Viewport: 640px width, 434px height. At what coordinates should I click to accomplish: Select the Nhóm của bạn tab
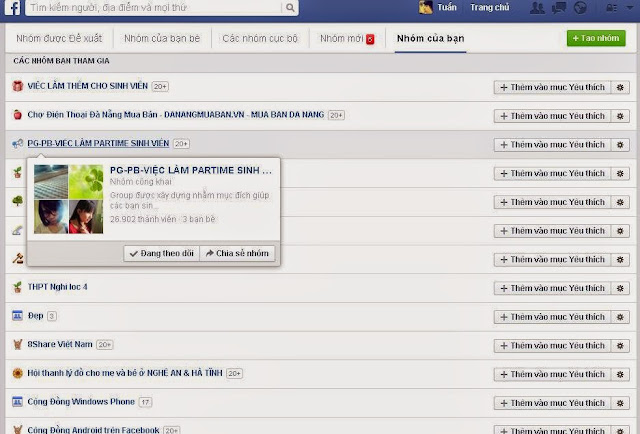(x=431, y=38)
